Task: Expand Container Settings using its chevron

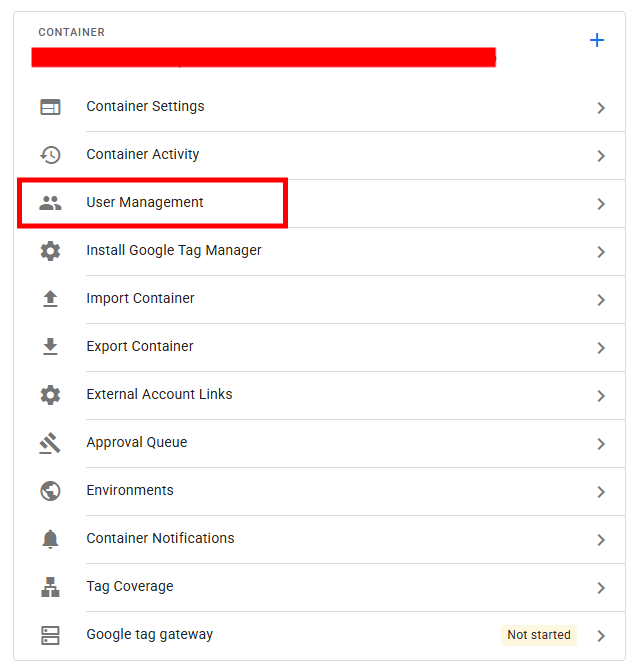Action: pyautogui.click(x=601, y=108)
